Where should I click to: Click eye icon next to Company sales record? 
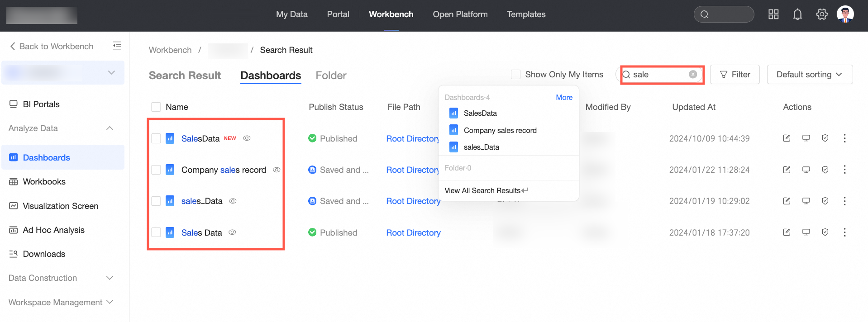click(277, 170)
